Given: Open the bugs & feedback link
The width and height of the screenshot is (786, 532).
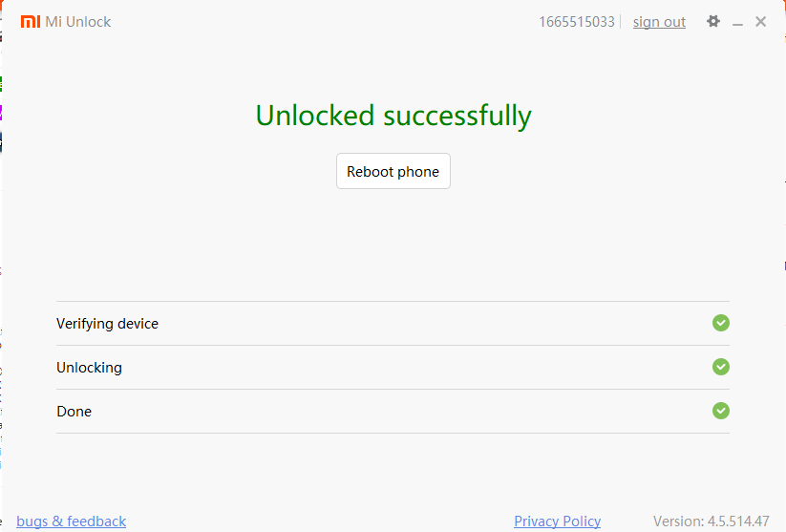Looking at the screenshot, I should pos(72,521).
